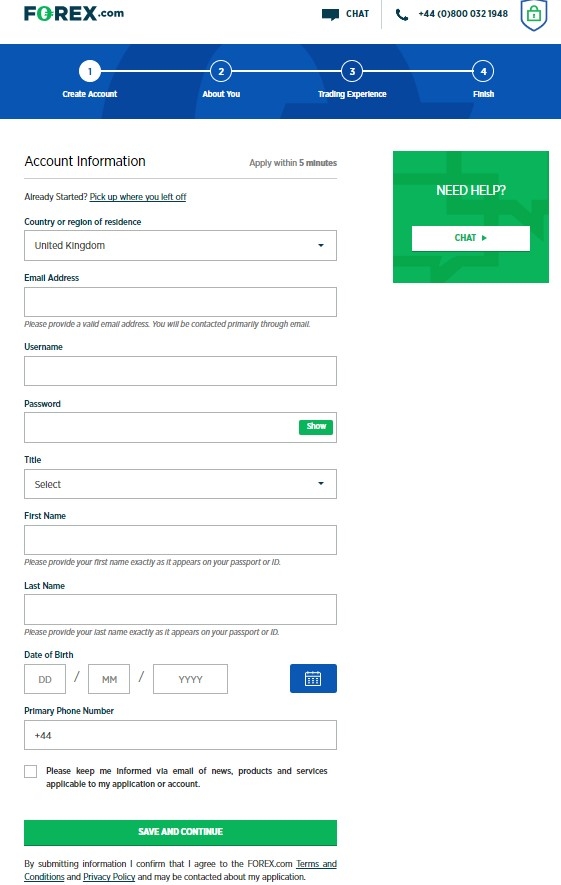Open Country or region of residence dropdown

(x=181, y=246)
